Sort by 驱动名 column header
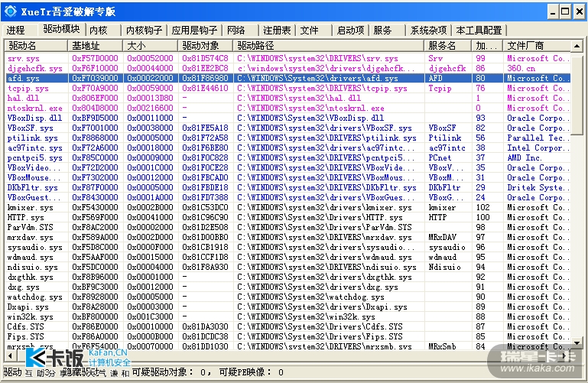Viewport: 588px width, 383px height. pos(36,46)
